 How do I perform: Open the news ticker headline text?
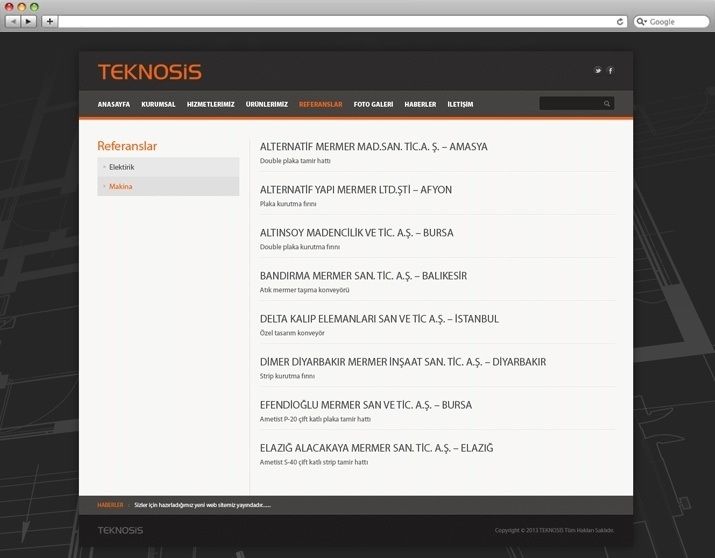(202, 505)
